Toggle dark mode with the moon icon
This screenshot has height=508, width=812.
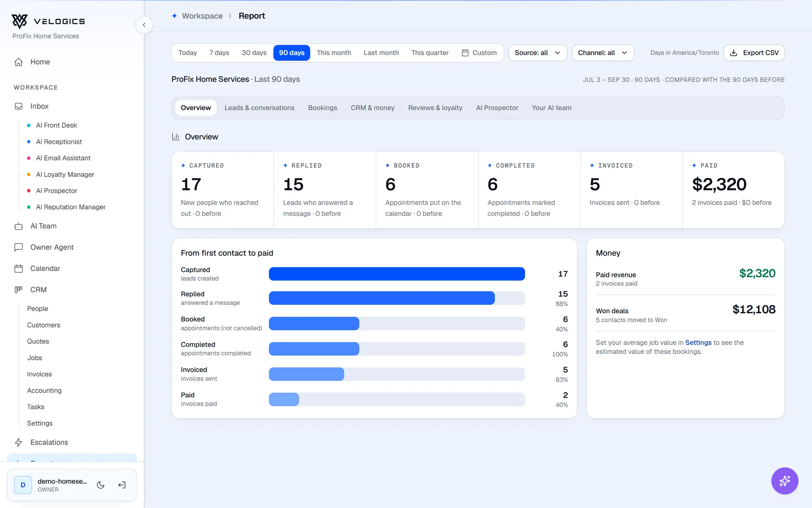tap(101, 485)
